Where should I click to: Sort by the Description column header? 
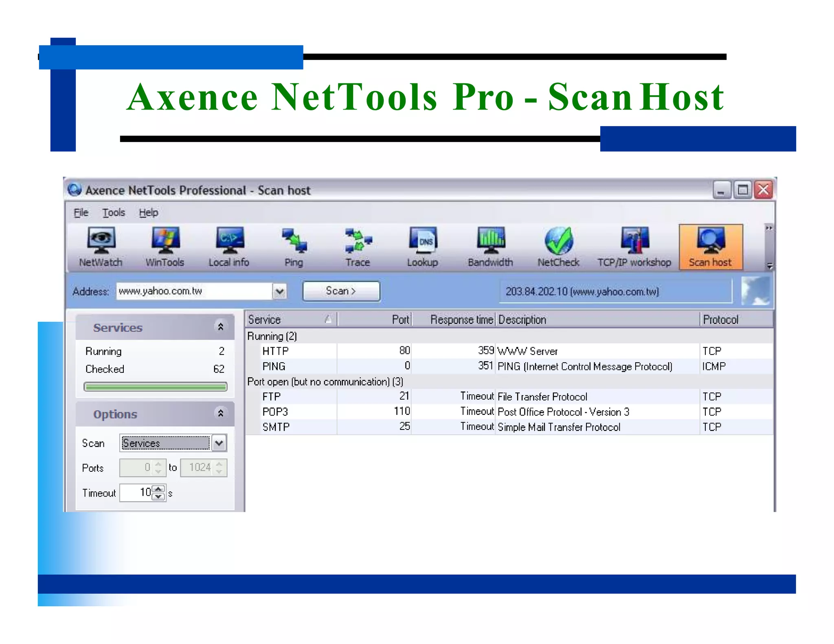click(x=598, y=320)
